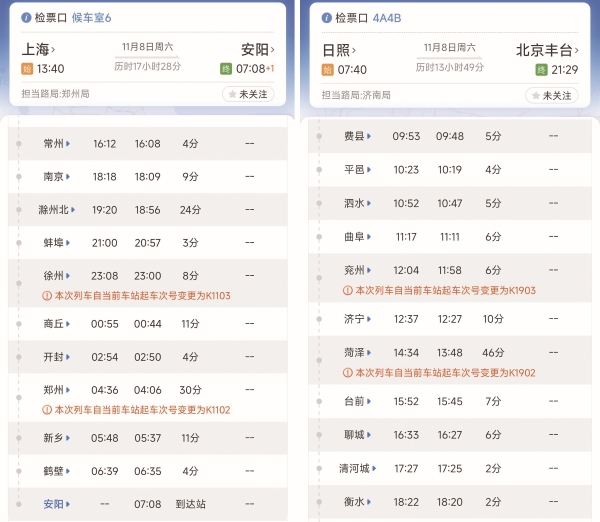
Task: Expand the 北京丰台 arrival station details
Action: pos(550,49)
